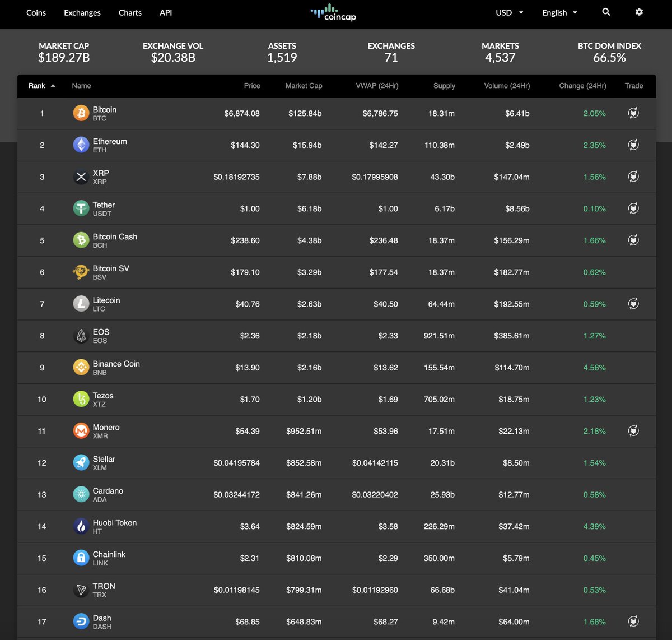This screenshot has width=672, height=640.
Task: Sort table by Volume (24Hr) header
Action: [x=507, y=86]
